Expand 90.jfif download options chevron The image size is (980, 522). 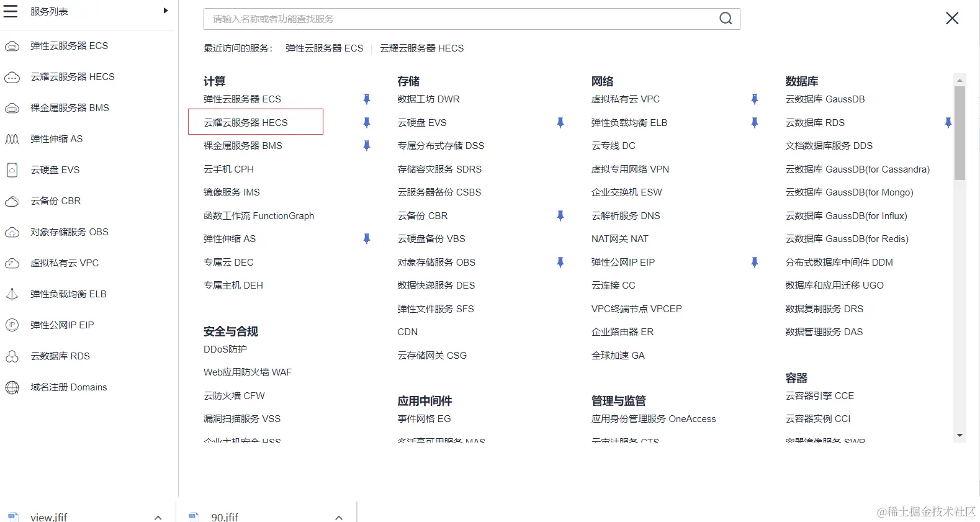[x=338, y=518]
